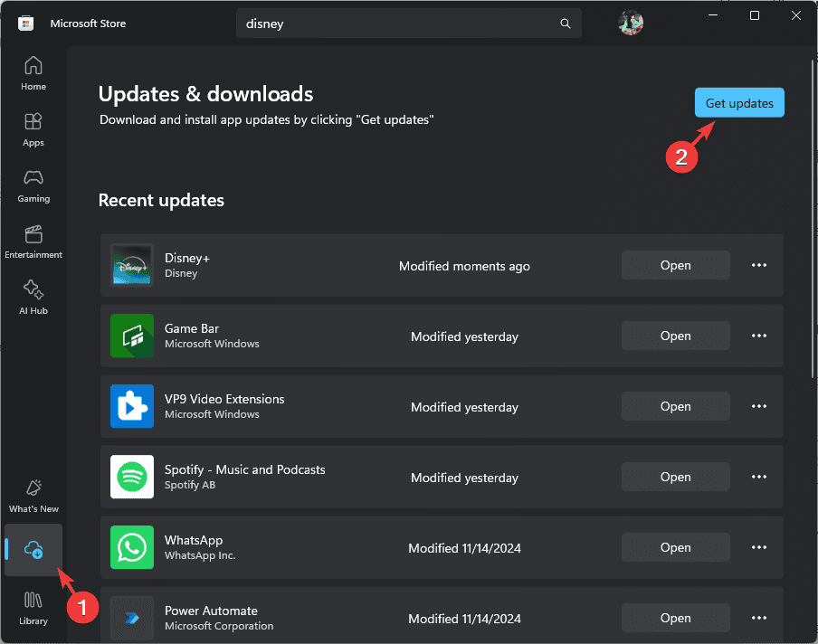Click the 'VP9 Video Extensions' app name
The height and width of the screenshot is (644, 818).
pos(224,399)
